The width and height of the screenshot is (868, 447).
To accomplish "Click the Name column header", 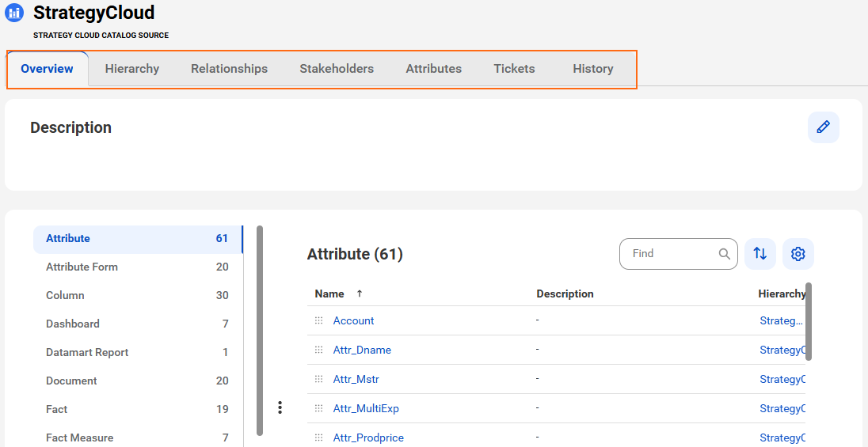I will pyautogui.click(x=329, y=294).
